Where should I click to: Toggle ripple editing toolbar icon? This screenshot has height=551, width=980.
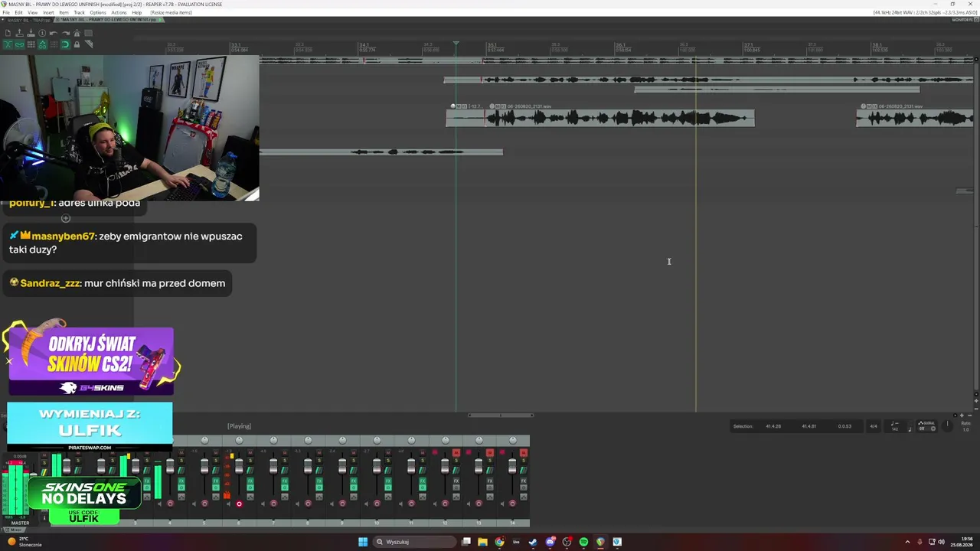[x=31, y=44]
